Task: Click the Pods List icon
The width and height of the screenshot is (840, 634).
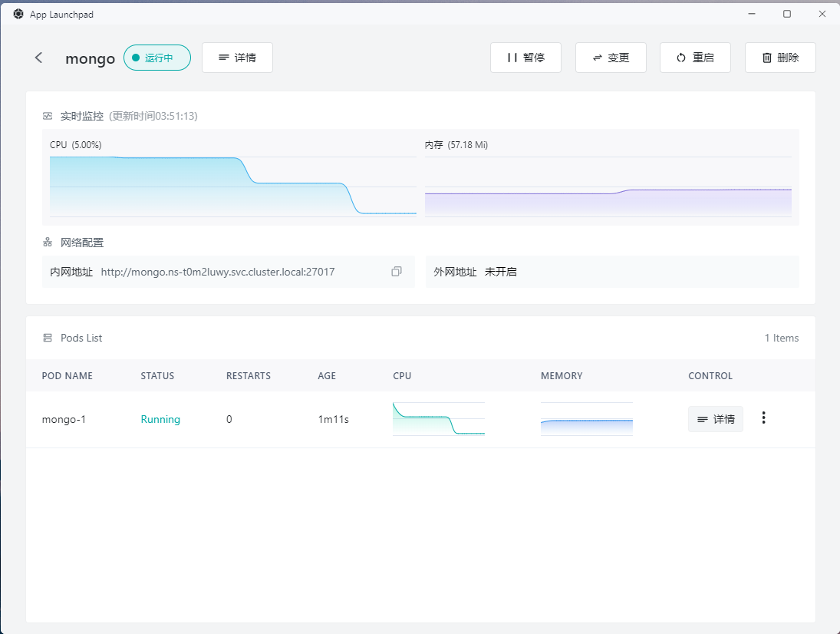Action: coord(48,338)
